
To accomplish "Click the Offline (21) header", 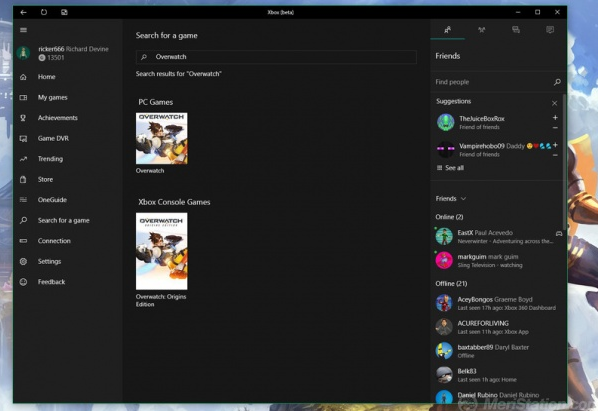I will click(451, 284).
